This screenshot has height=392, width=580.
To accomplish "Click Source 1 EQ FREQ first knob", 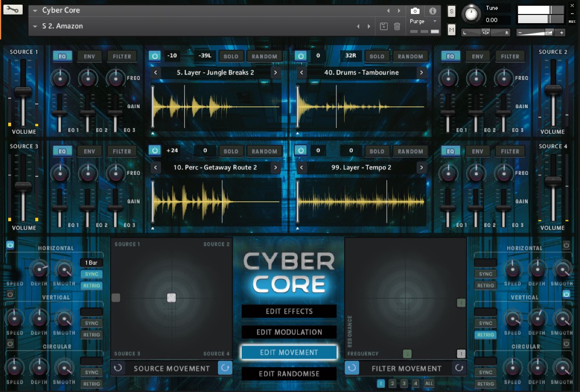I will pyautogui.click(x=60, y=78).
